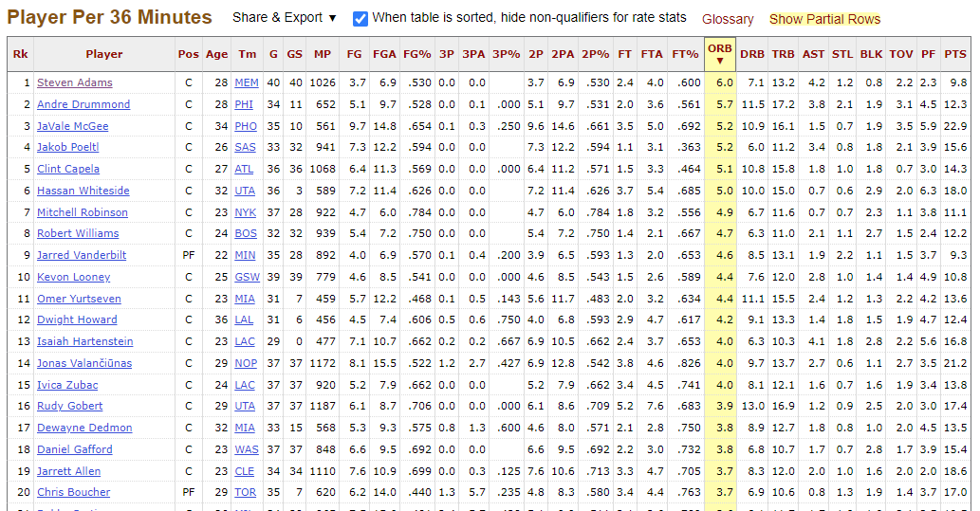Open Andre Drummond player link
The height and width of the screenshot is (511, 980).
click(83, 104)
